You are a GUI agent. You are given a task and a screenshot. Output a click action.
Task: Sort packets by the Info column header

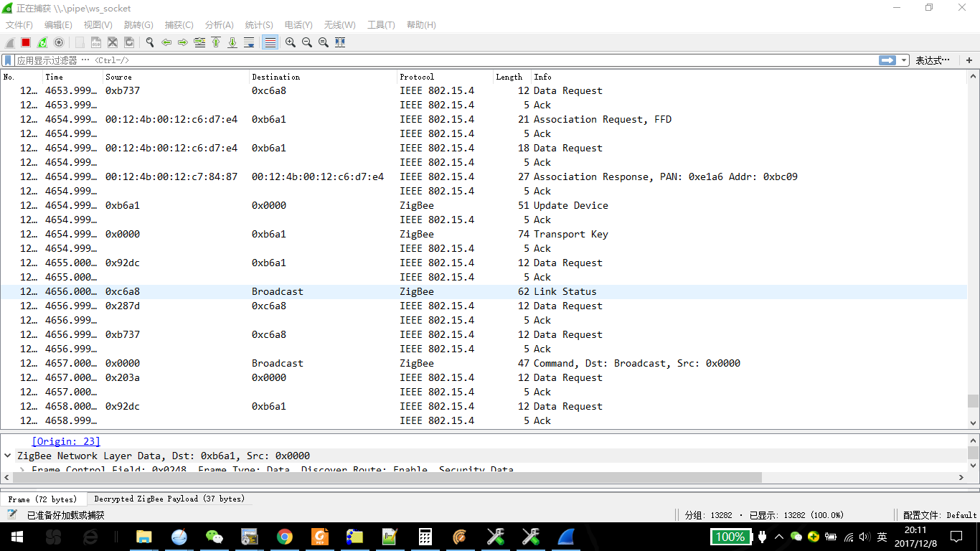tap(749, 77)
